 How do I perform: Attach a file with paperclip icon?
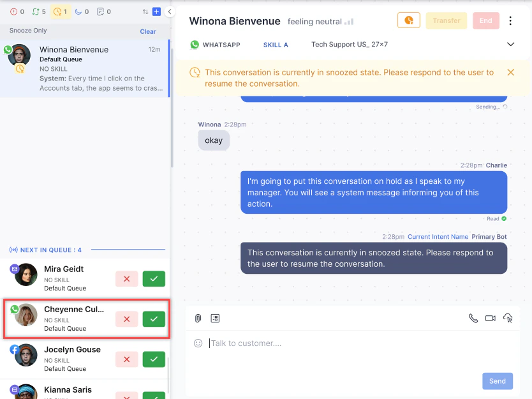coord(198,318)
